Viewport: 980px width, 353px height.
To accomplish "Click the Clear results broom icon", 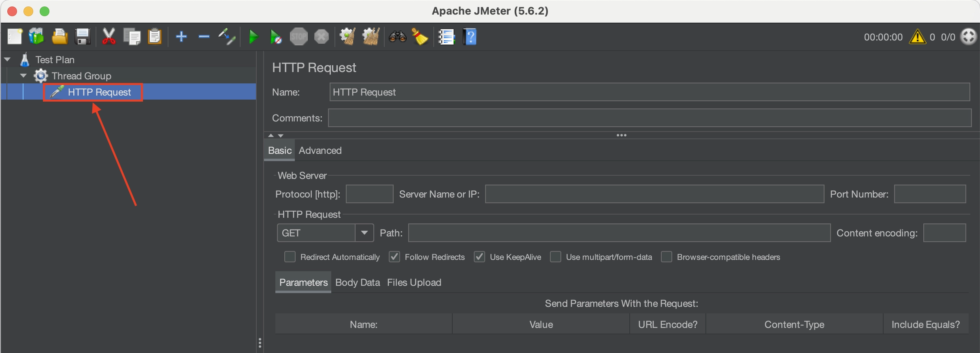I will click(347, 37).
